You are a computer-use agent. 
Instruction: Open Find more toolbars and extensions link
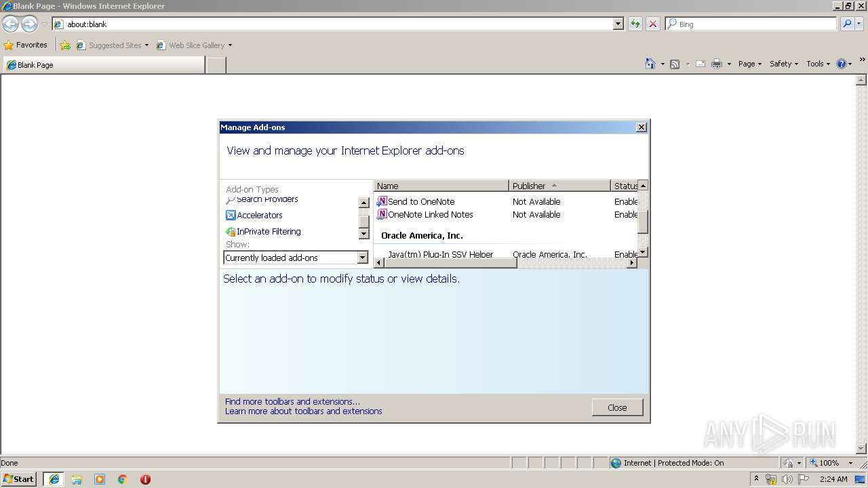(292, 401)
